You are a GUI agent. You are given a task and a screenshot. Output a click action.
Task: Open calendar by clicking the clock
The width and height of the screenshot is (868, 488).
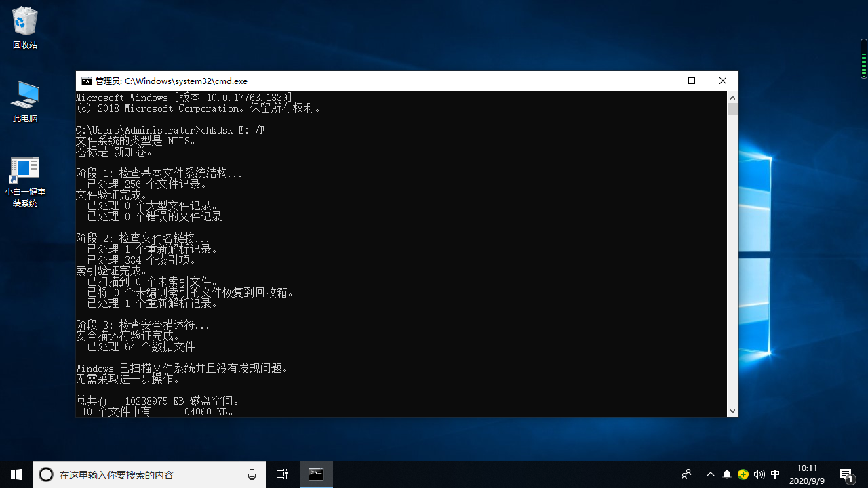point(806,474)
